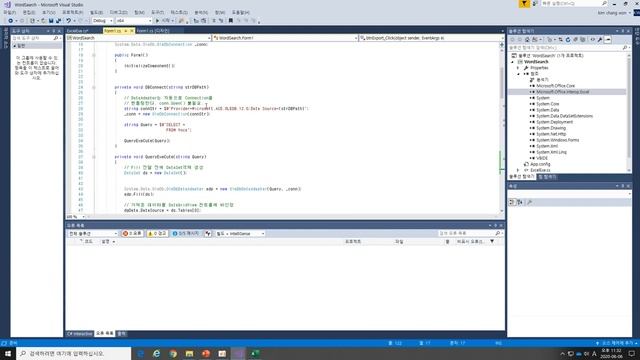Select App.config in Solution Explorer
Screen dimensions: 640x360
tap(540, 164)
